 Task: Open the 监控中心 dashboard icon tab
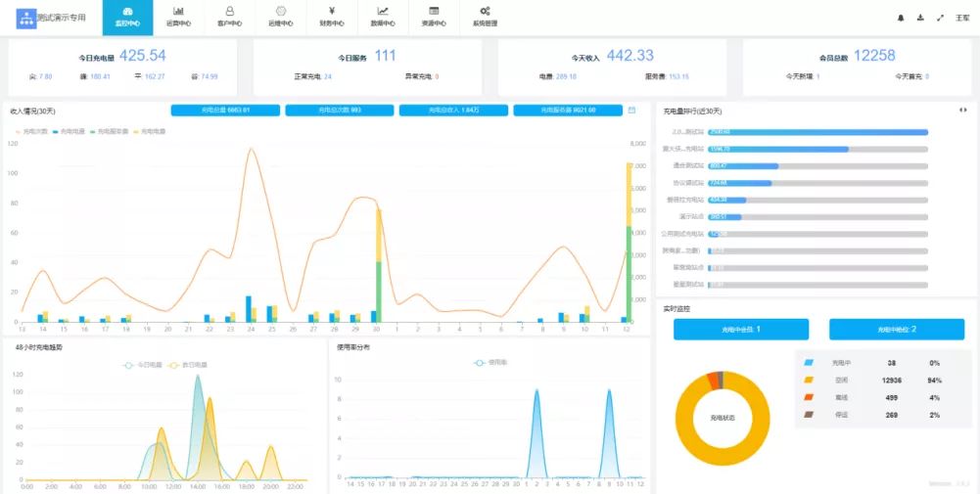(127, 12)
